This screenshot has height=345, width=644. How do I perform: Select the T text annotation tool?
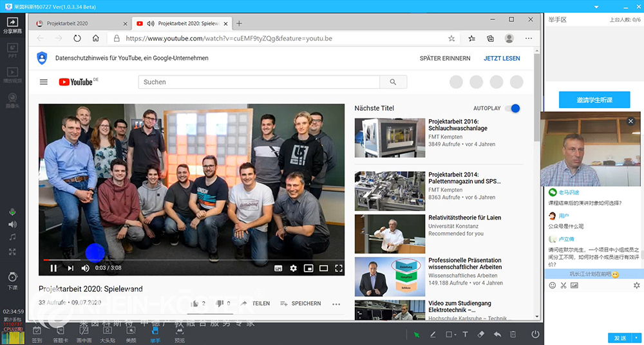466,334
